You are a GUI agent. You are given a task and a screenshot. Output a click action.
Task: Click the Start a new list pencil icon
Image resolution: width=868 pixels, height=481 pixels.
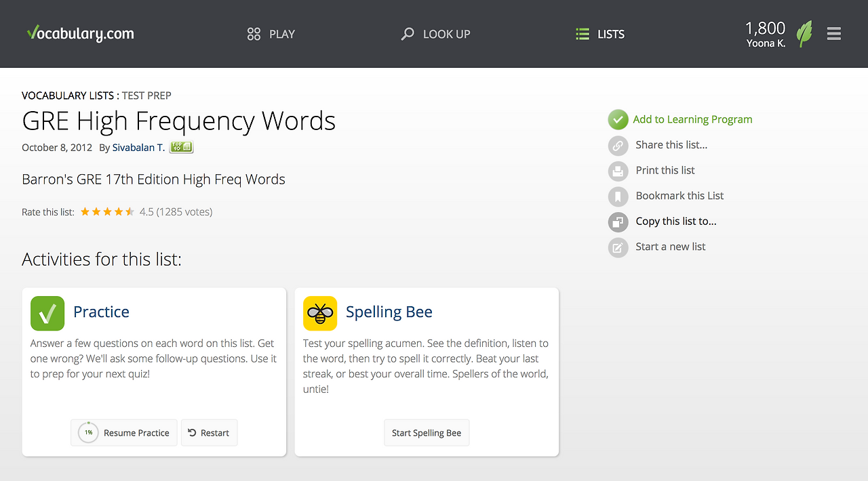point(618,247)
